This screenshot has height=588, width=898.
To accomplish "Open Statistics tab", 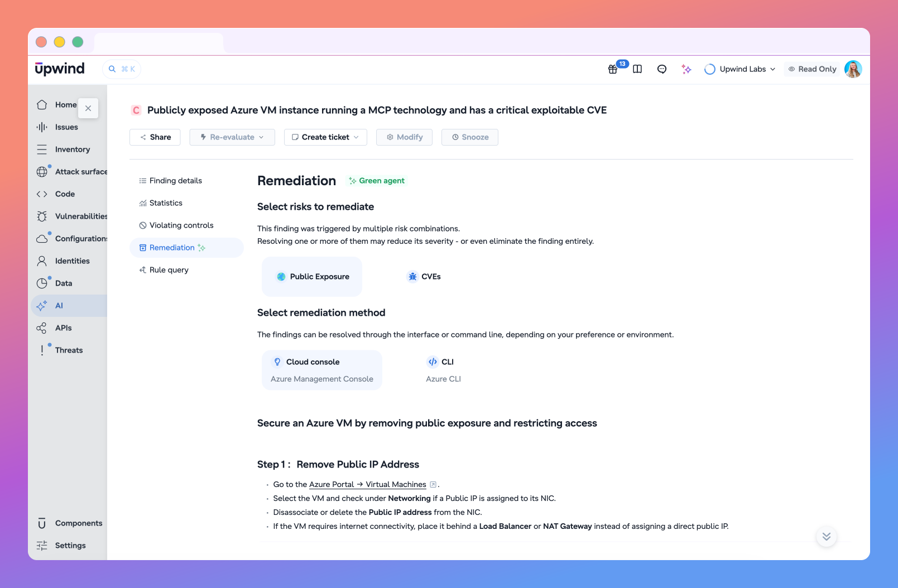I will point(186,203).
